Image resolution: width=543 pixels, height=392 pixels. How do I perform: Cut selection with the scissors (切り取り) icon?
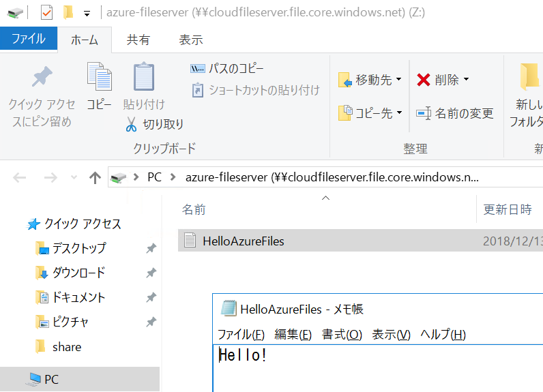click(x=155, y=124)
